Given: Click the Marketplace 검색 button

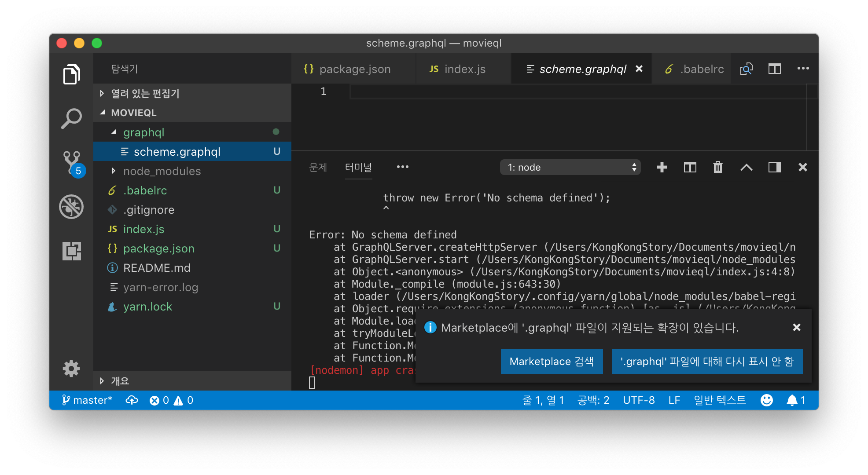Looking at the screenshot, I should 552,362.
